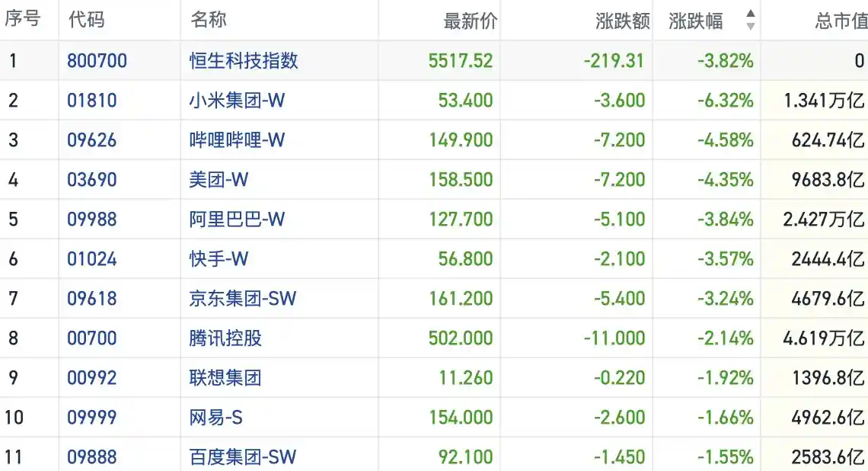Open 网易-S stock page
The height and width of the screenshot is (471, 868).
point(216,417)
